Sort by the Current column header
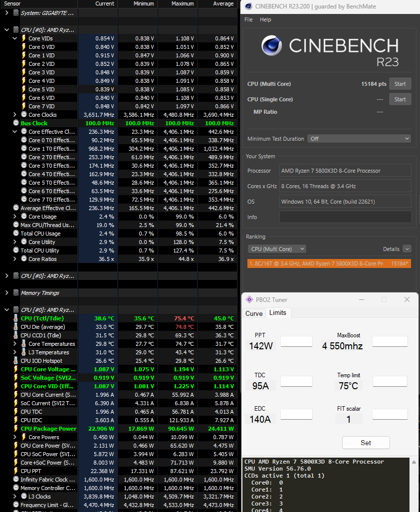The width and height of the screenshot is (420, 512). (x=97, y=3)
